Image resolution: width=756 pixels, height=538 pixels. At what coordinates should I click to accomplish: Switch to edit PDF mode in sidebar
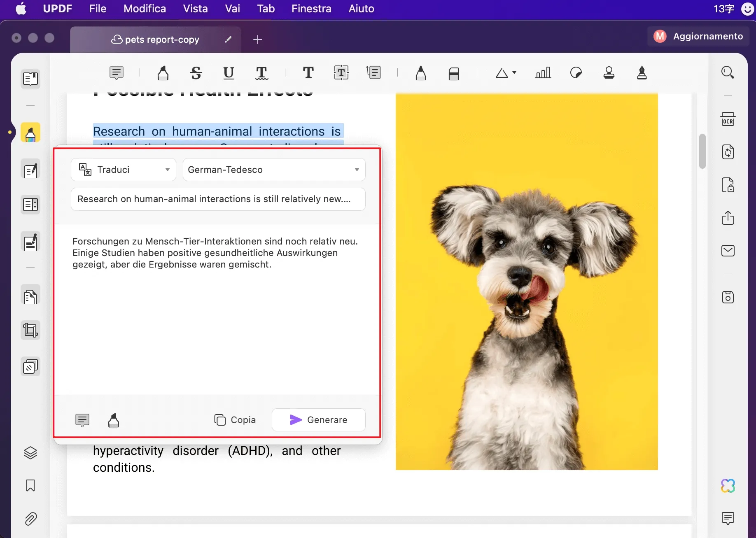click(30, 169)
